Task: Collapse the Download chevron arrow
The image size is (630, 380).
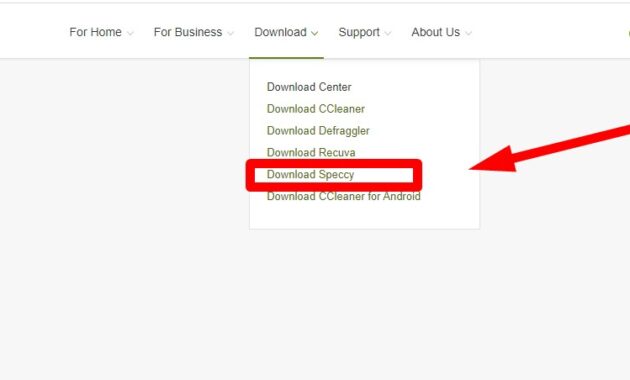Action: pos(315,33)
